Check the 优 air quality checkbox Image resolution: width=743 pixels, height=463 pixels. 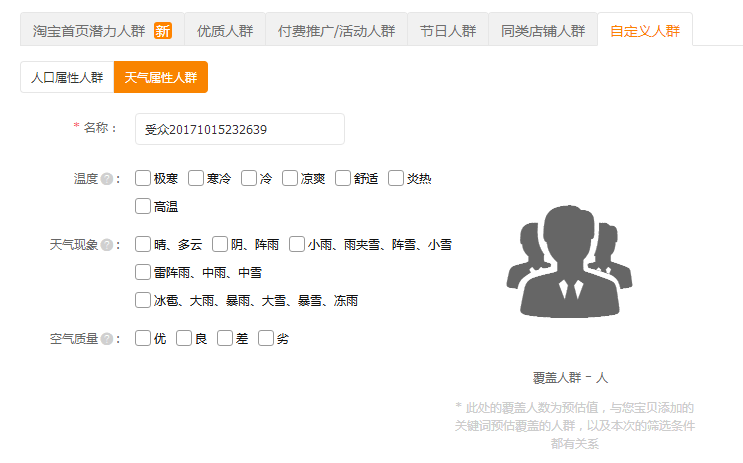(143, 339)
